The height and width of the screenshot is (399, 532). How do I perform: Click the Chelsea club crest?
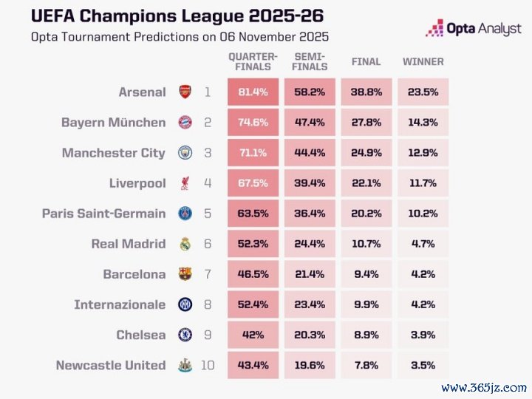(x=185, y=335)
